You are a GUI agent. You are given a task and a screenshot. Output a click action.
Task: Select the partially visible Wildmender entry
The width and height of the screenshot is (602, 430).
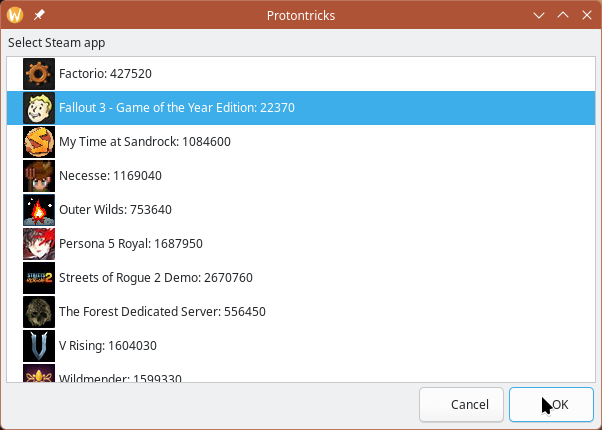[301, 372]
